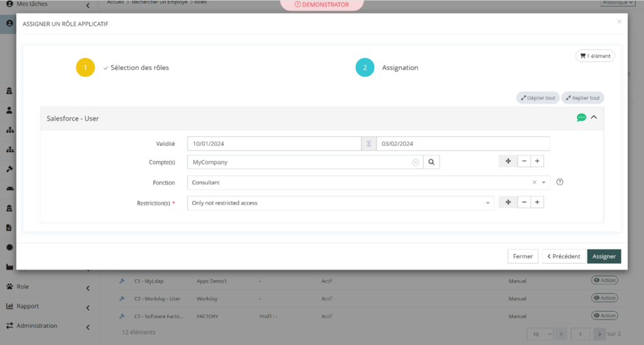Open the cart showing 1 élément
The width and height of the screenshot is (644, 345).
pyautogui.click(x=595, y=56)
